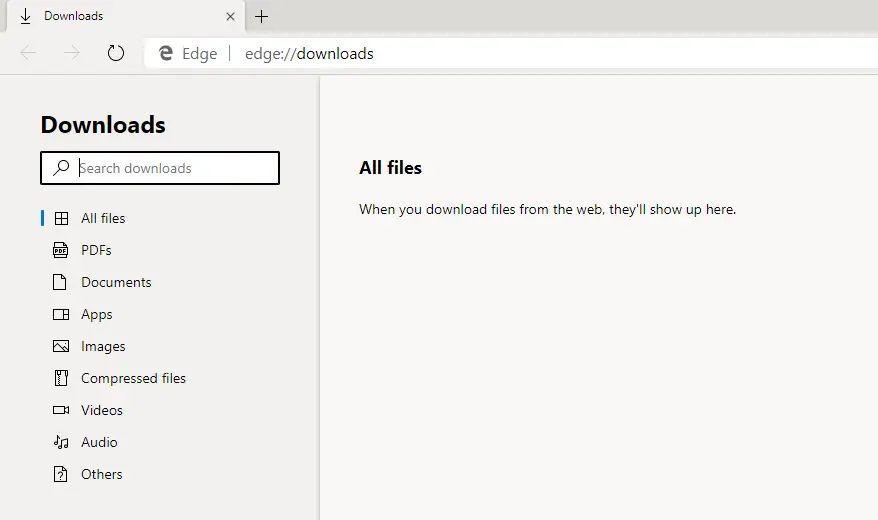Click the Audio music note icon
This screenshot has width=878, height=520.
click(x=61, y=442)
